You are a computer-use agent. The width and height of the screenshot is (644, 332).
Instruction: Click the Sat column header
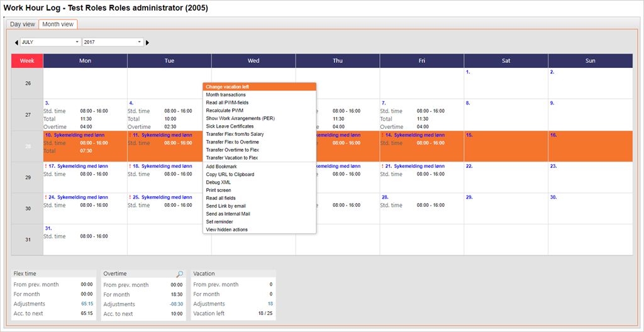506,61
